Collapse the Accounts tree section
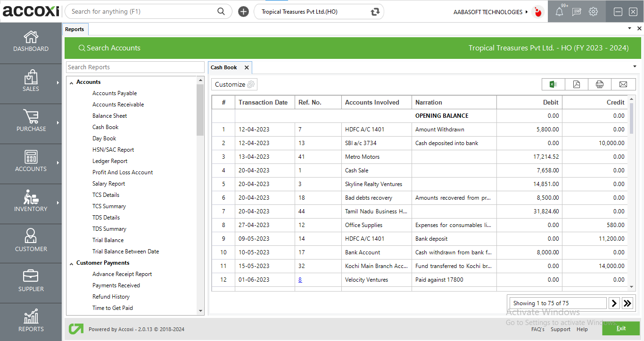644x341 pixels. click(x=72, y=82)
